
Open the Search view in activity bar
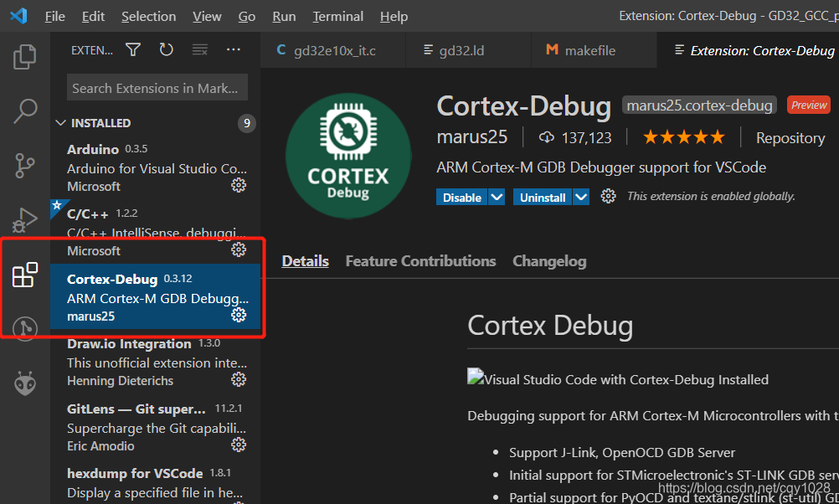[24, 111]
